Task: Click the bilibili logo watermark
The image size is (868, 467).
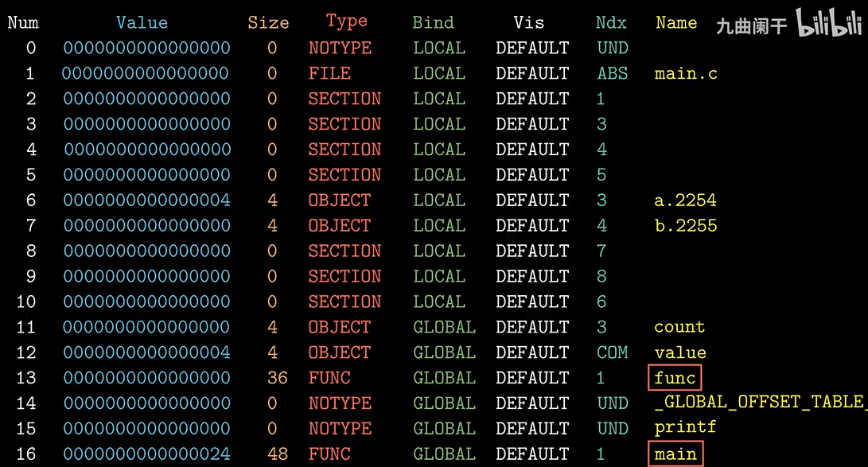Action: point(830,25)
